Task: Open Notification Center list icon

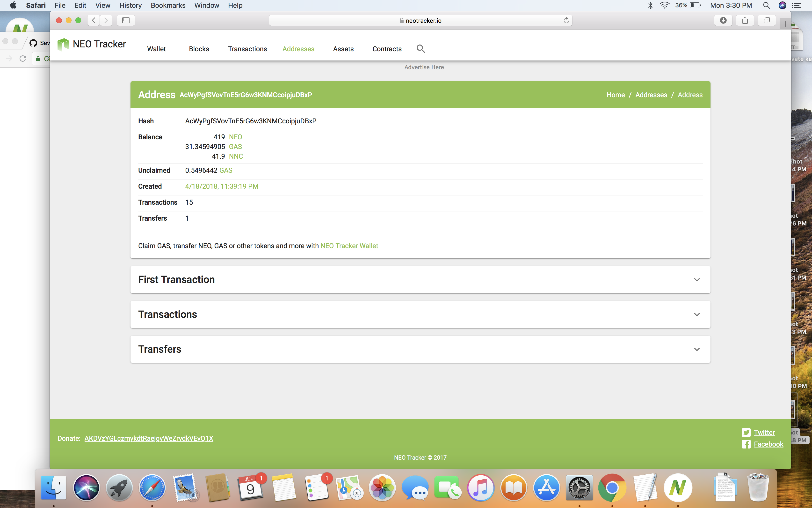Action: tap(797, 5)
